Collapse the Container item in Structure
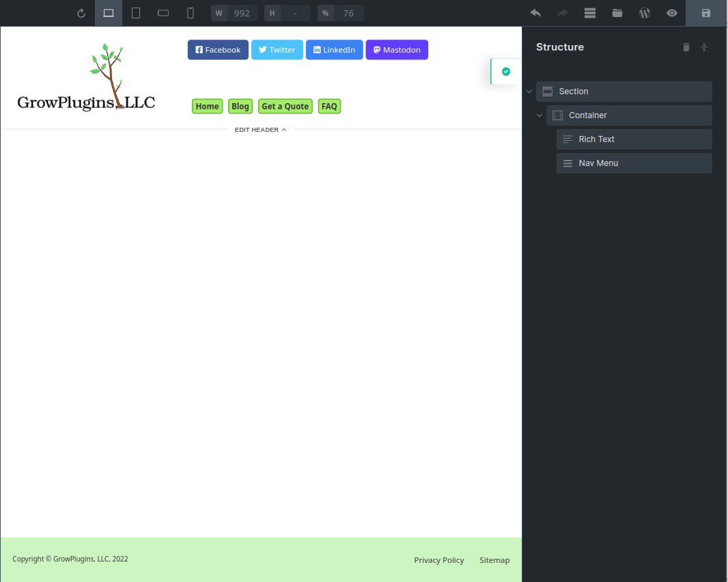The height and width of the screenshot is (582, 728). 539,115
